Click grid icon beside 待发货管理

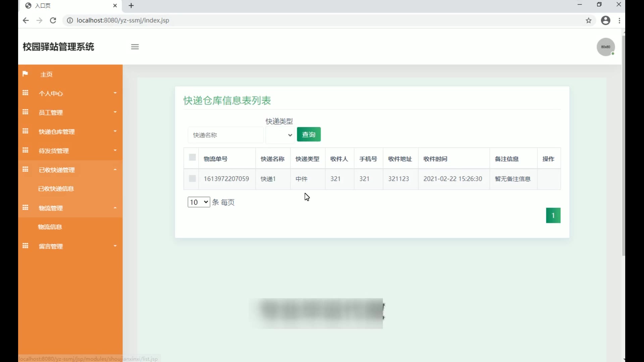pyautogui.click(x=25, y=150)
